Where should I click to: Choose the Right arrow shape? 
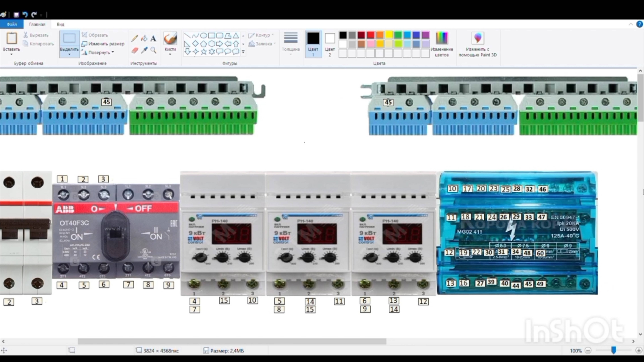pyautogui.click(x=219, y=44)
